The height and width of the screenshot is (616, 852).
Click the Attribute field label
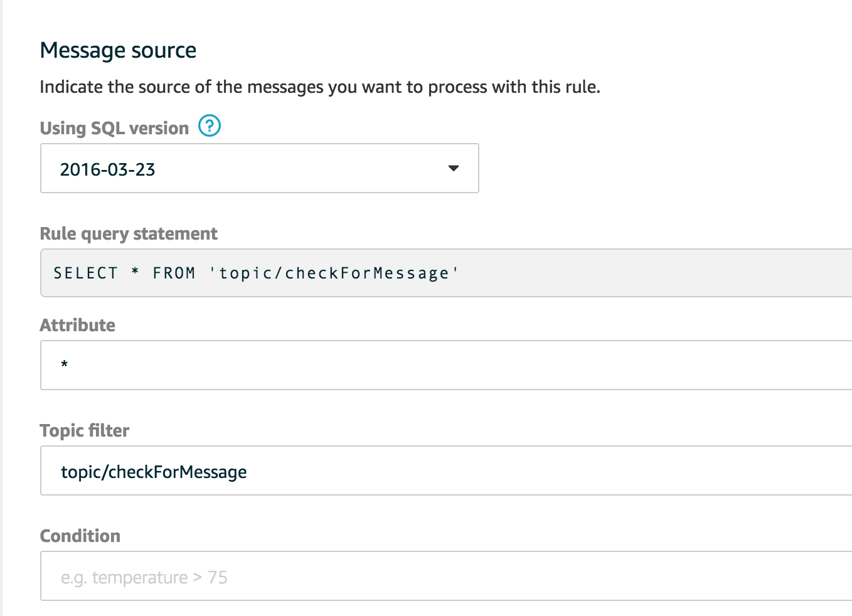pyautogui.click(x=77, y=325)
